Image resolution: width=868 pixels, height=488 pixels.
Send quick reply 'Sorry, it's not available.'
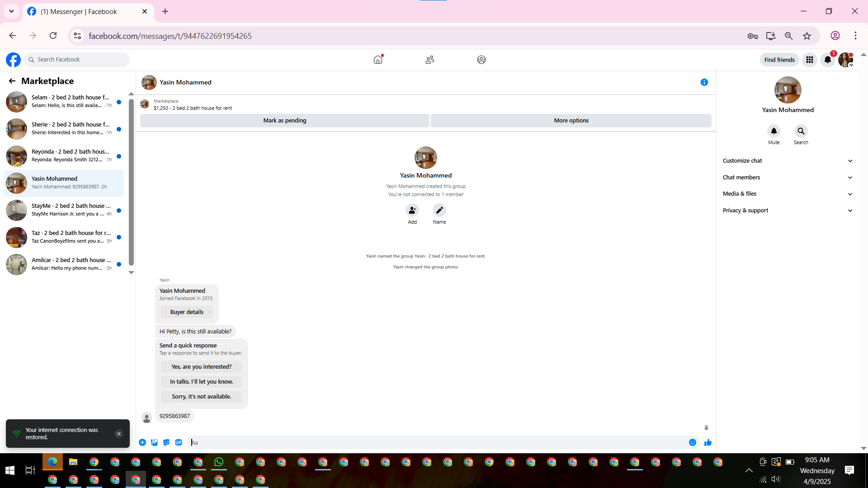[x=201, y=397]
